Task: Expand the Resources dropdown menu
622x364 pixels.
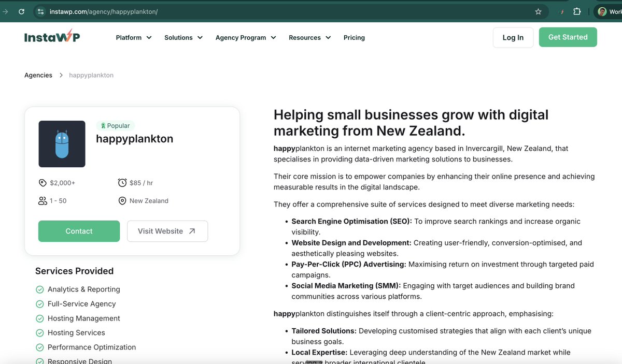Action: [x=310, y=37]
